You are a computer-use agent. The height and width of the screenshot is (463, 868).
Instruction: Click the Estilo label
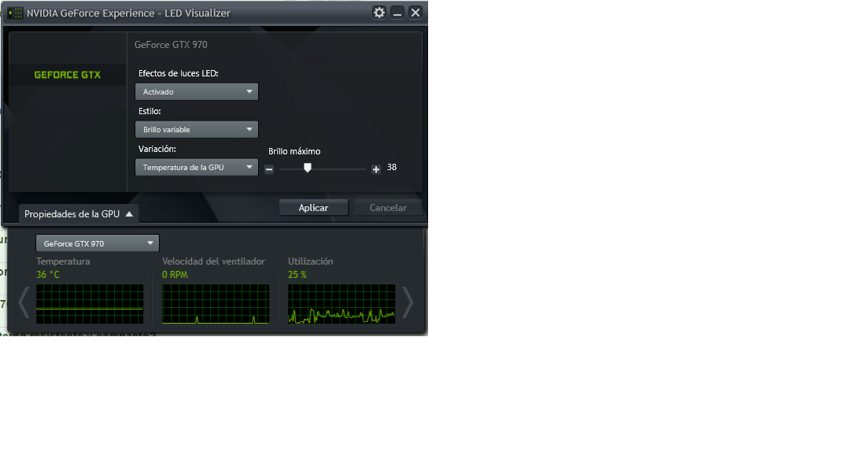click(150, 111)
